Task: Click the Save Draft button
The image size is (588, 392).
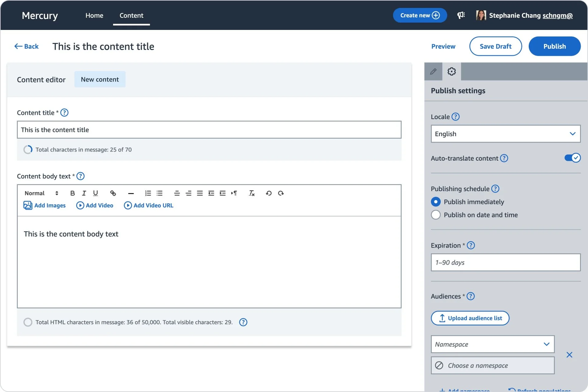Action: pyautogui.click(x=495, y=46)
